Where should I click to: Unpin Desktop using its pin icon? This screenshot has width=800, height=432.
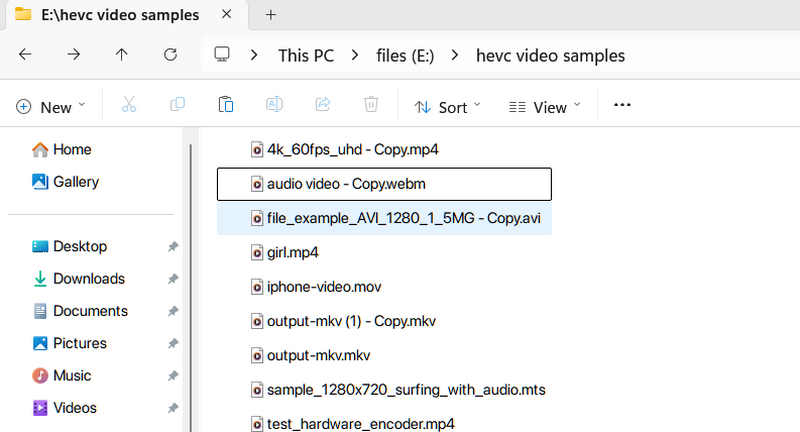[173, 247]
